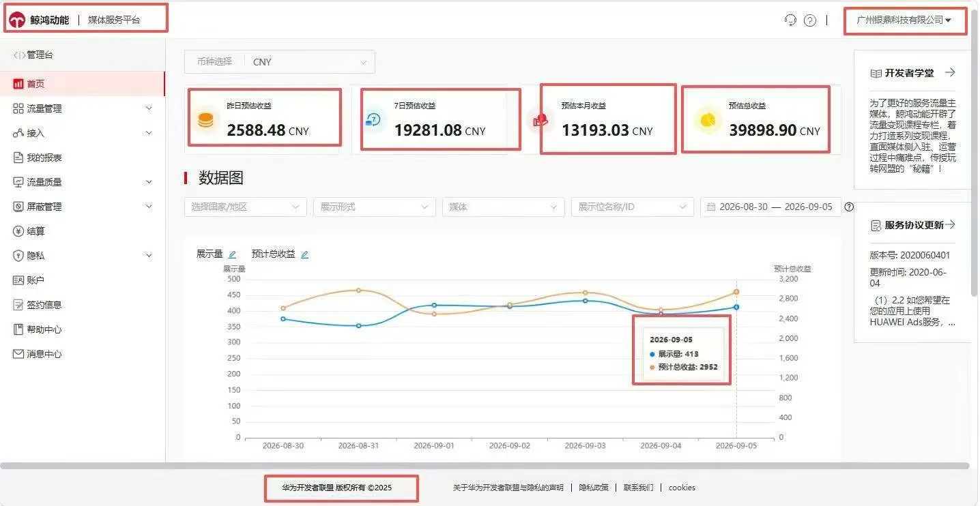Open the 币种选择 CNY dropdown
The image size is (980, 506).
(280, 61)
